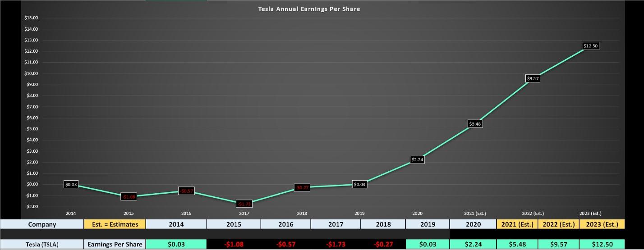Click the 2017 x-axis label under the chart
The image size is (644, 250).
coord(244,214)
